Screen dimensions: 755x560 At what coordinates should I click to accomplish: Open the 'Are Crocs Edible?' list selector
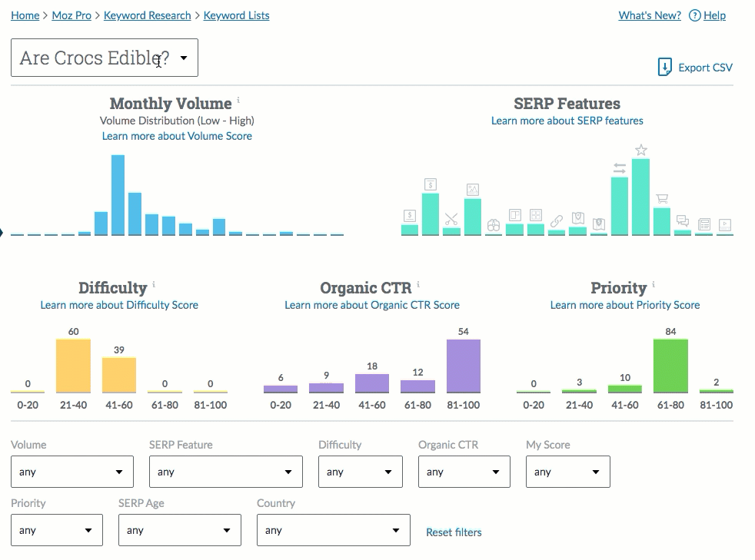pyautogui.click(x=105, y=58)
